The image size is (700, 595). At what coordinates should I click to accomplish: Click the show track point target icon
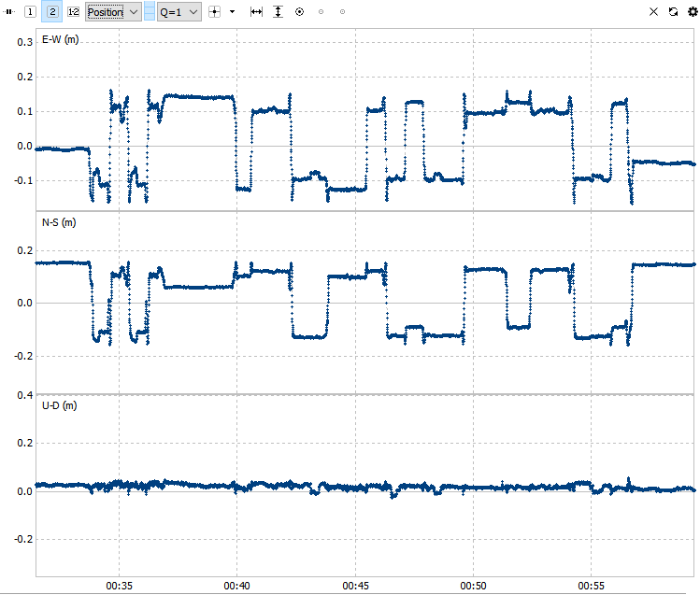point(300,12)
